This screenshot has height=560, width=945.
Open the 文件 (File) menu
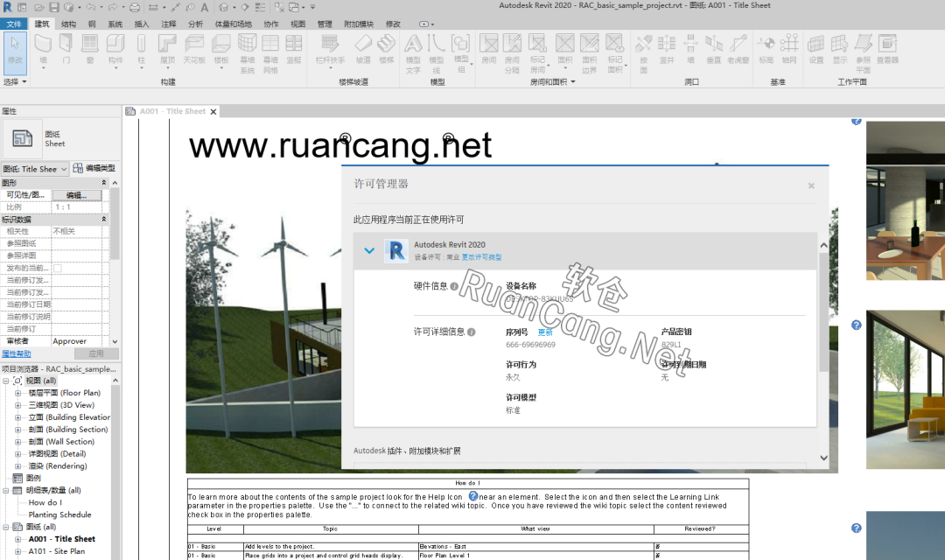[x=14, y=24]
